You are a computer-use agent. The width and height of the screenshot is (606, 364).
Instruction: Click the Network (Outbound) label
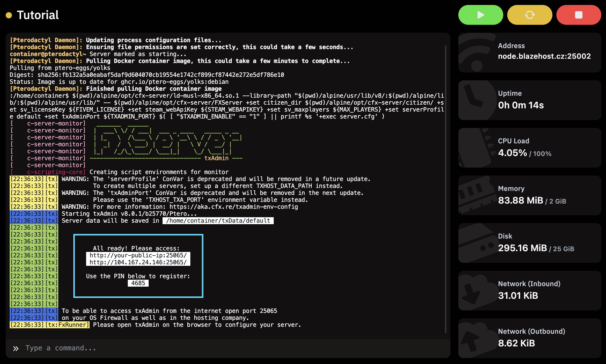tap(531, 331)
